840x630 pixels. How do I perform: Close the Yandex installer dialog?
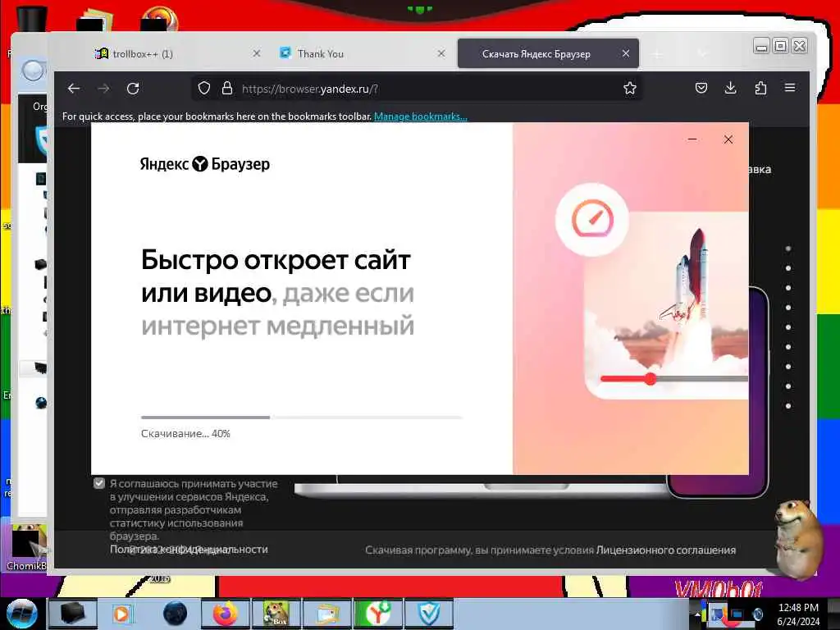[728, 139]
